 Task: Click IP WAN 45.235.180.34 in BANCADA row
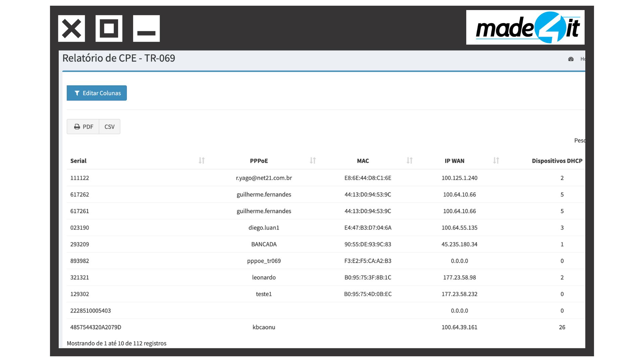(x=459, y=244)
